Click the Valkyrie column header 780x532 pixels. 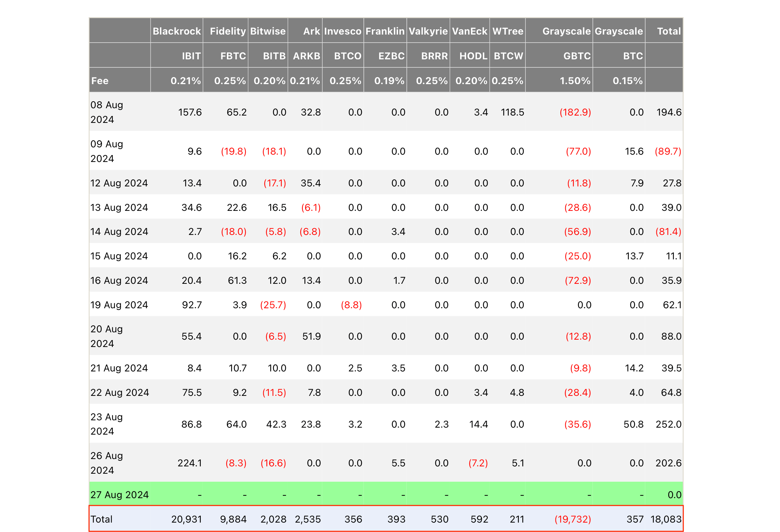click(428, 31)
